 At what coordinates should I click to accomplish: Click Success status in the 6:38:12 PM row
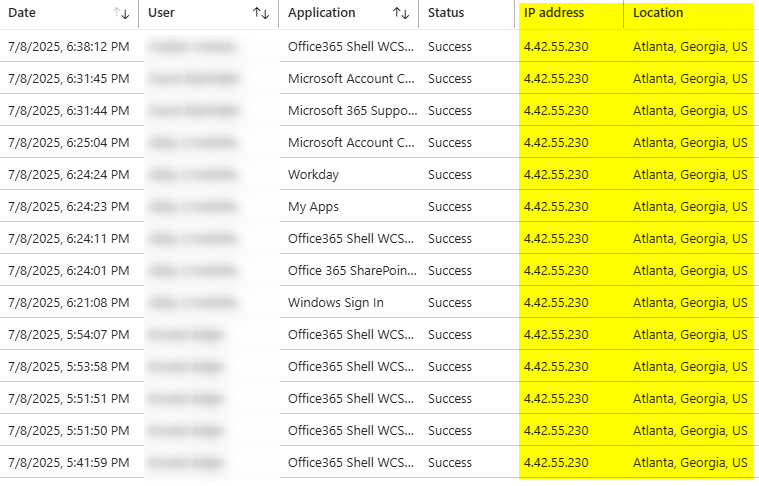pos(450,46)
